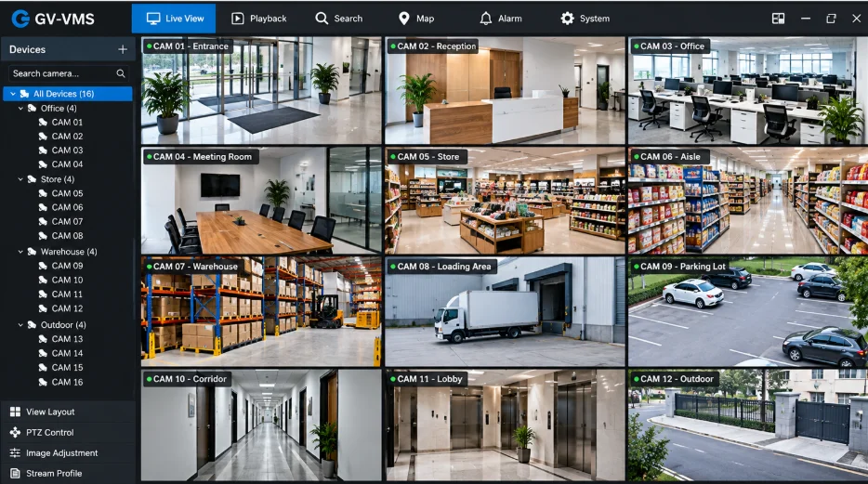Select the CAM 07 - Warehouse video feed
Image resolution: width=868 pixels, height=484 pixels.
click(261, 311)
